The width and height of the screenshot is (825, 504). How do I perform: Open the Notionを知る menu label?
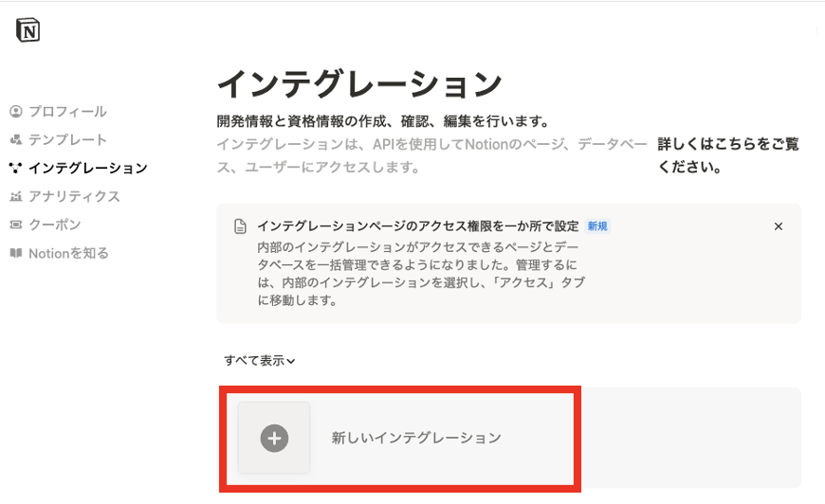(68, 254)
